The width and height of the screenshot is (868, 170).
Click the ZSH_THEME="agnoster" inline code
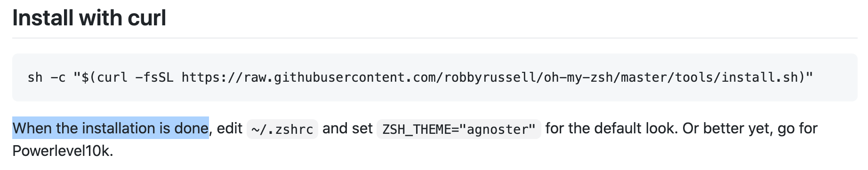tap(459, 129)
